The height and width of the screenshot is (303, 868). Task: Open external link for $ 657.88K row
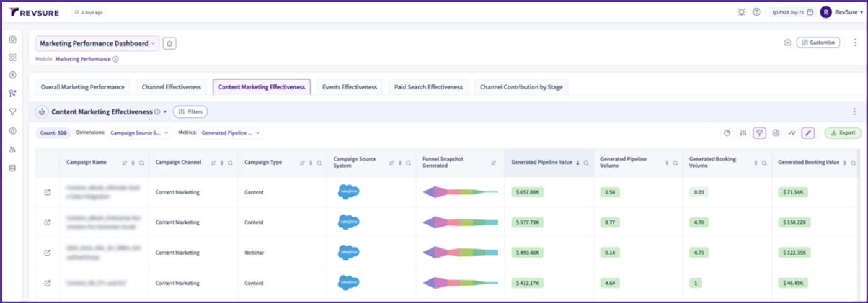coord(48,192)
